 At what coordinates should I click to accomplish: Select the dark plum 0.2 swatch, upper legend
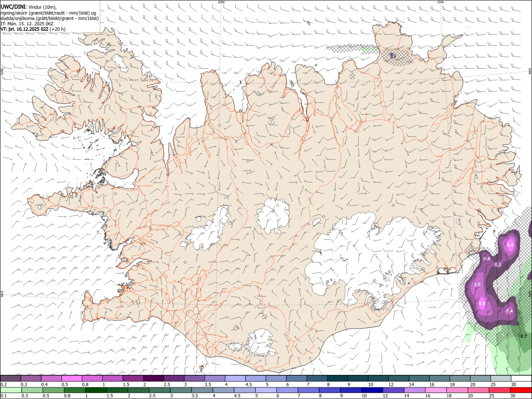click(11, 379)
